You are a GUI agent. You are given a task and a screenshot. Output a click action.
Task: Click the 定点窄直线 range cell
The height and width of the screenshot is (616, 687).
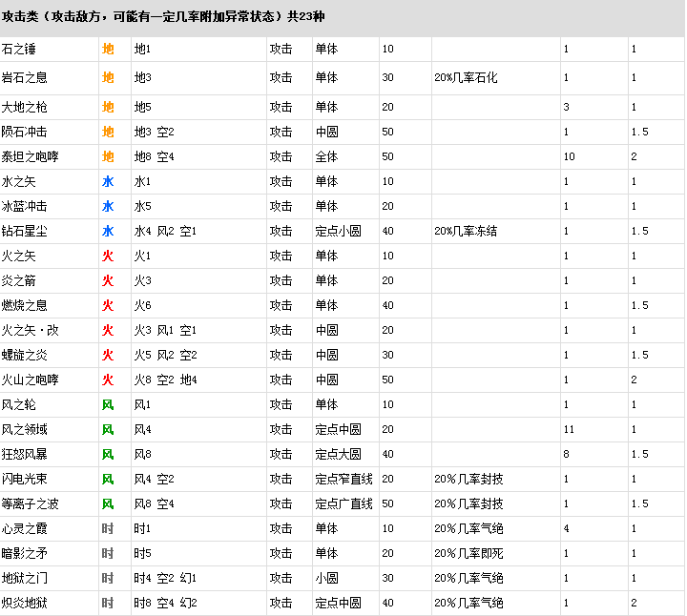(343, 479)
